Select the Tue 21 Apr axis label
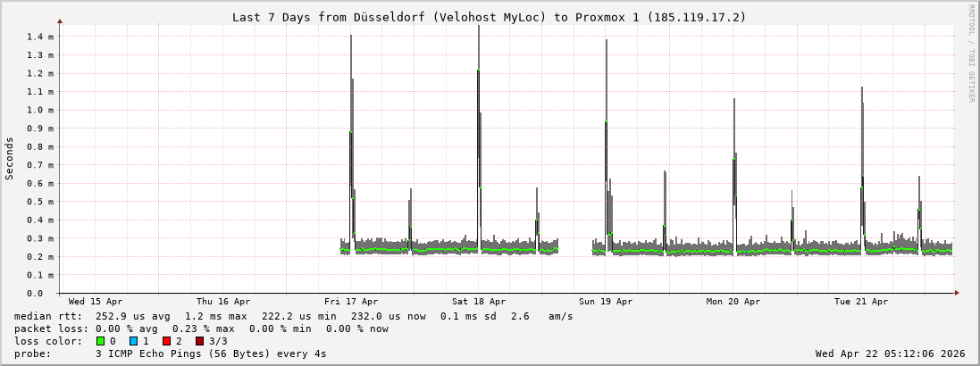Screen dimensions: 980x366 (861, 302)
